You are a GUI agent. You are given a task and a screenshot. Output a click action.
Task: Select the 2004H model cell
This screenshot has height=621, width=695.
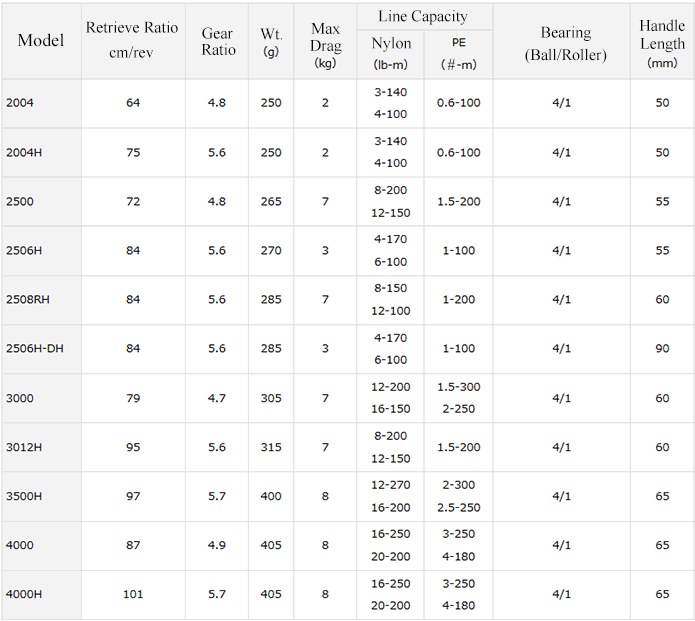pos(24,153)
